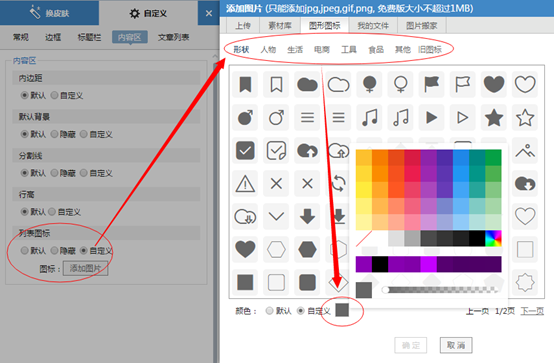This screenshot has height=363, width=554.
Task: Show the 食品 icon category
Action: click(x=376, y=49)
